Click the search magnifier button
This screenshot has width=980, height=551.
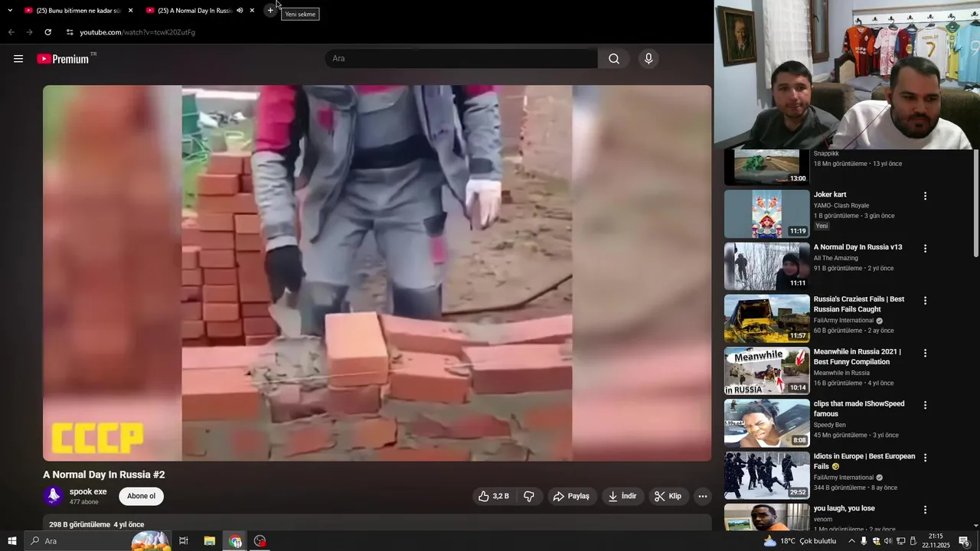614,59
